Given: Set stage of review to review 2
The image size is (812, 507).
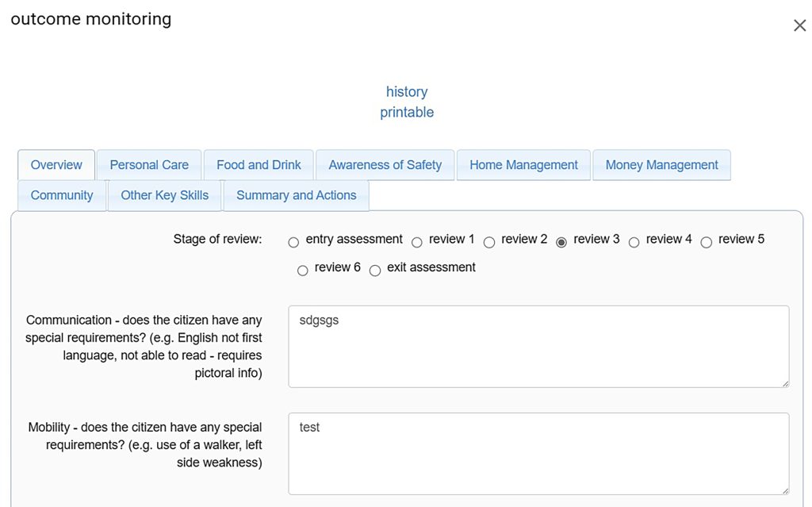Looking at the screenshot, I should (x=489, y=243).
